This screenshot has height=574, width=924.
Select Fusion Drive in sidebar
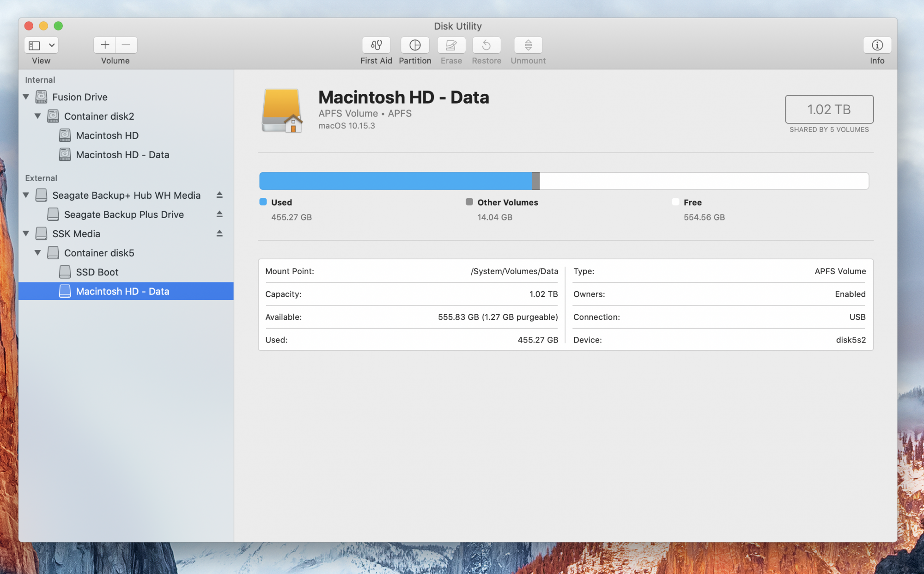(x=126, y=97)
